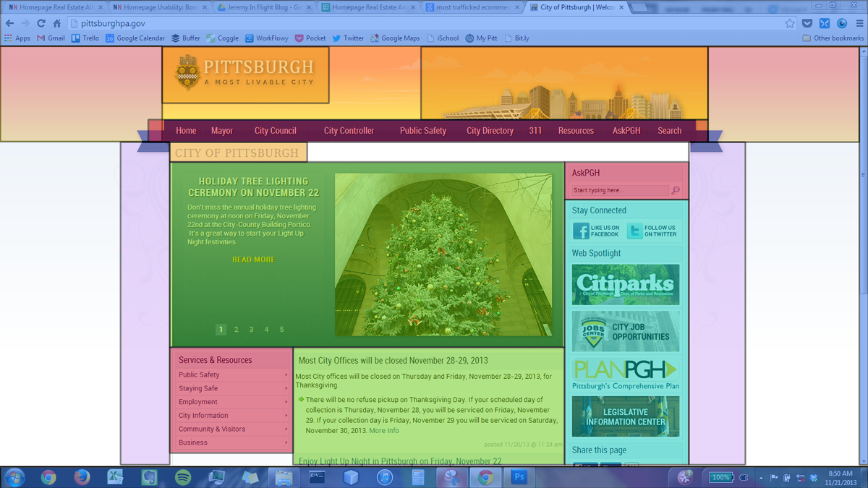Open the Trello bookmark

point(85,38)
